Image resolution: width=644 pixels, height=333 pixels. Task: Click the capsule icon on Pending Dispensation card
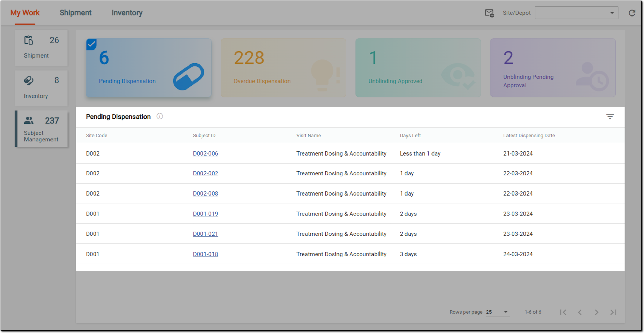click(x=189, y=77)
